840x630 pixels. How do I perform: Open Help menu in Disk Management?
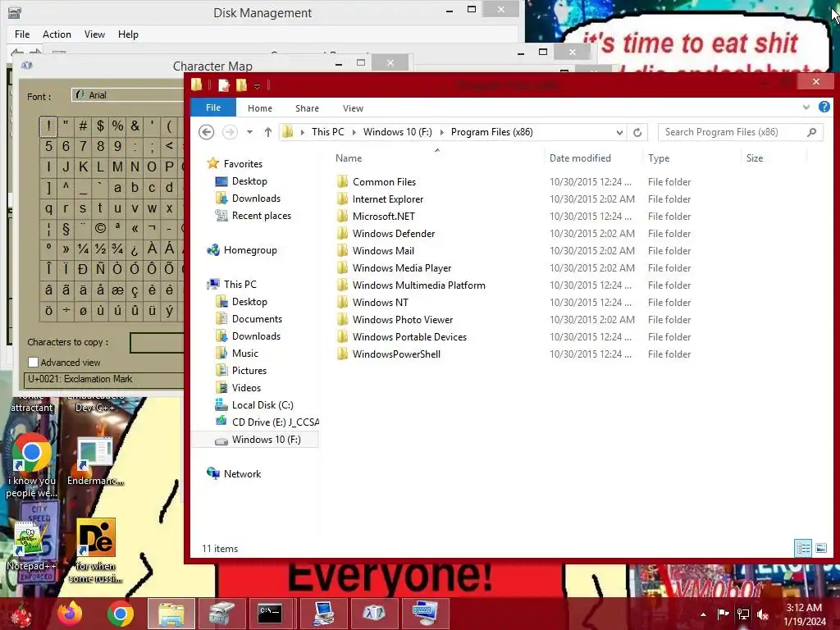coord(128,34)
